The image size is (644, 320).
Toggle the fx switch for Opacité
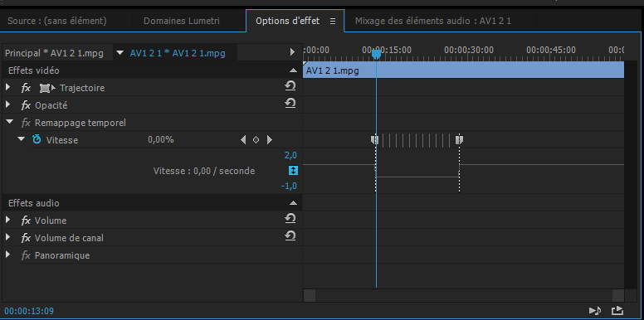(26, 105)
